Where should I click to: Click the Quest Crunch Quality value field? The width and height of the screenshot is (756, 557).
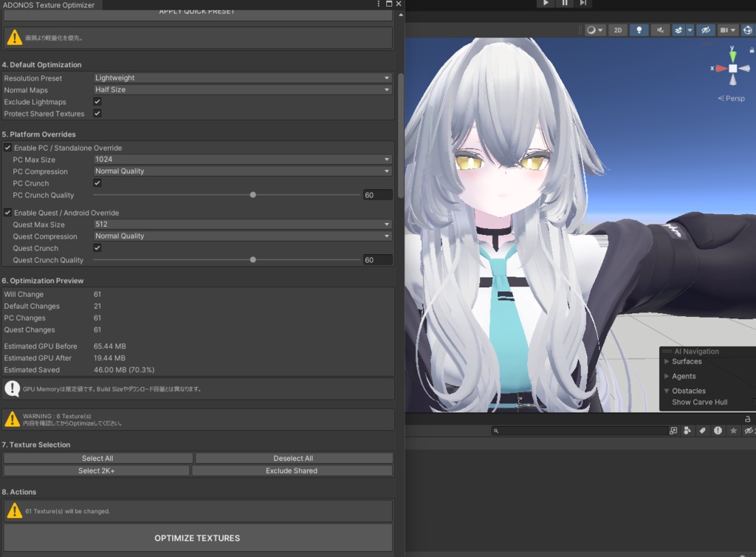(377, 260)
